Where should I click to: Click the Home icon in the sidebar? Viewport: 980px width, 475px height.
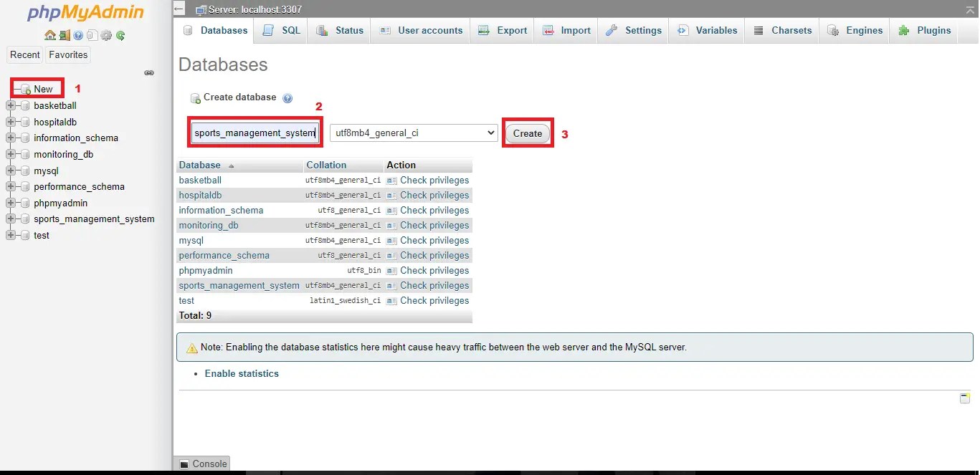tap(50, 36)
